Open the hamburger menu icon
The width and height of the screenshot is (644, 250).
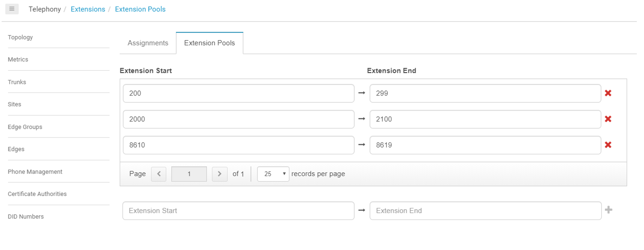click(12, 9)
